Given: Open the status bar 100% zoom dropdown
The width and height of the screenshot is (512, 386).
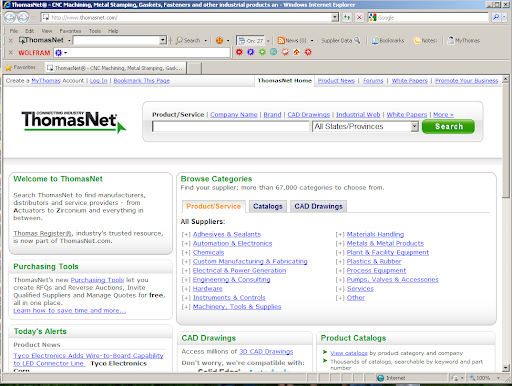Looking at the screenshot, I should (498, 378).
